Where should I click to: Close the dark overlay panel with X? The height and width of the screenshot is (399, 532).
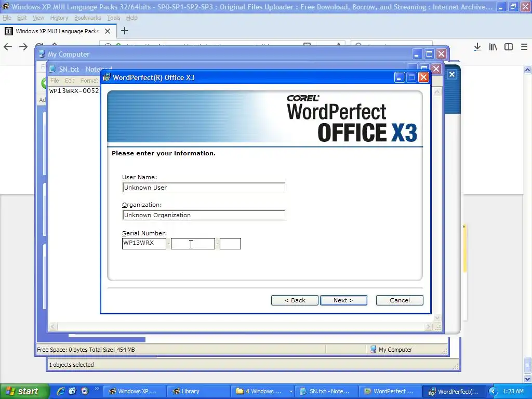click(452, 74)
